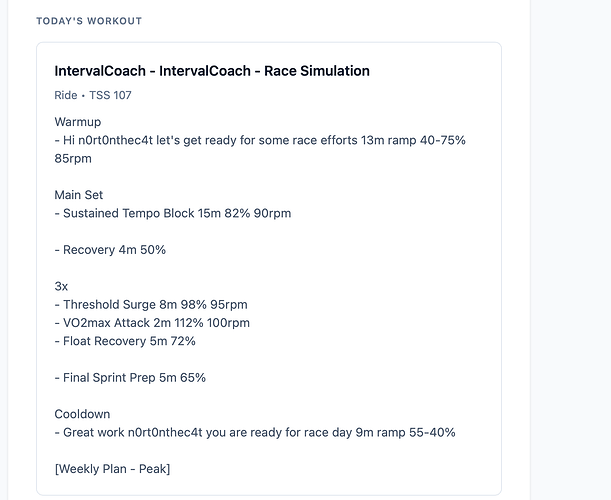Click the TSS 107 score label
Image resolution: width=611 pixels, height=500 pixels.
point(110,96)
